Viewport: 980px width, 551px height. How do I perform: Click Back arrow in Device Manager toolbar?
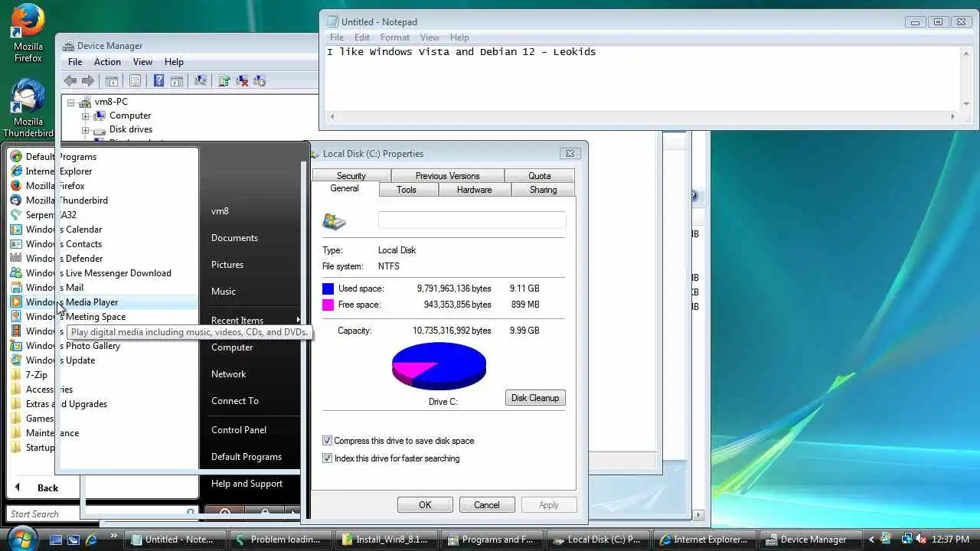tap(70, 80)
